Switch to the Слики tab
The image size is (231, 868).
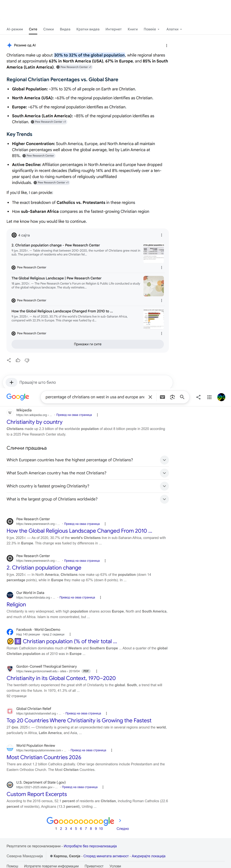(49, 29)
